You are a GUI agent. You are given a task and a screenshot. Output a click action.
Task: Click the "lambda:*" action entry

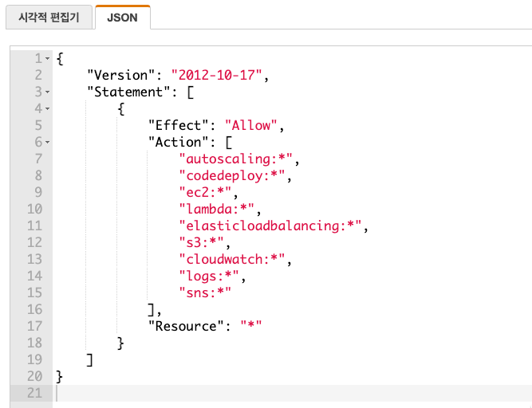[217, 209]
